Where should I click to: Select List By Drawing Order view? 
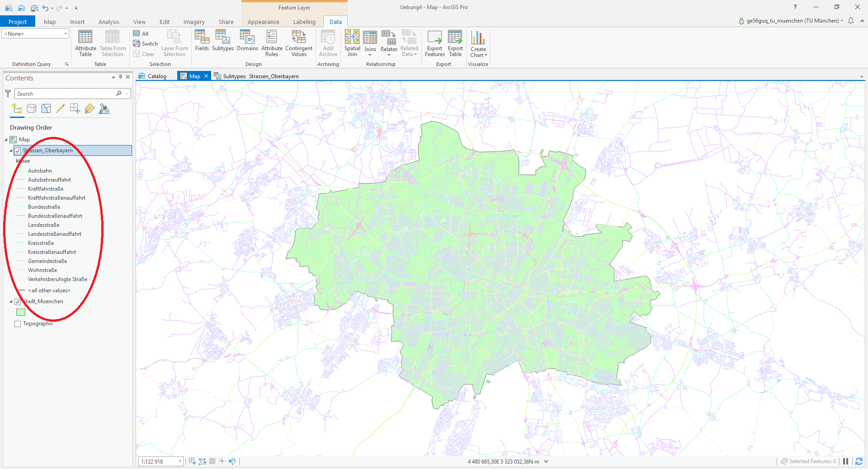click(17, 108)
